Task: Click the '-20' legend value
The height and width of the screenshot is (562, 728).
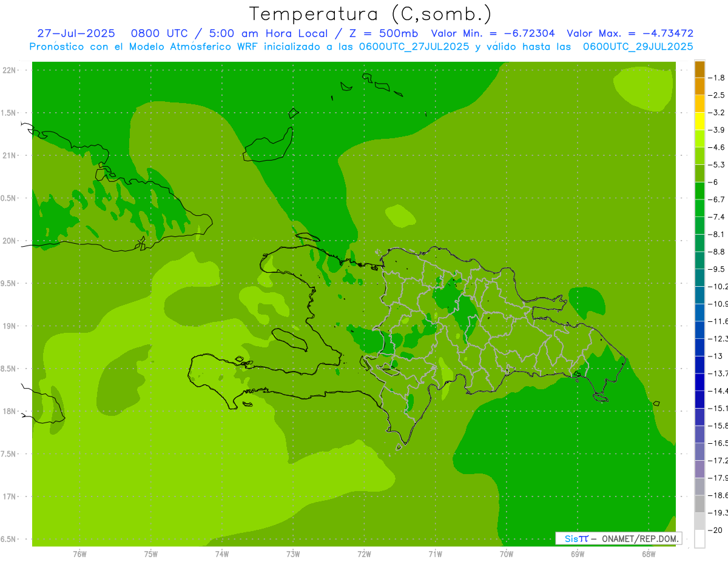Action: [715, 530]
